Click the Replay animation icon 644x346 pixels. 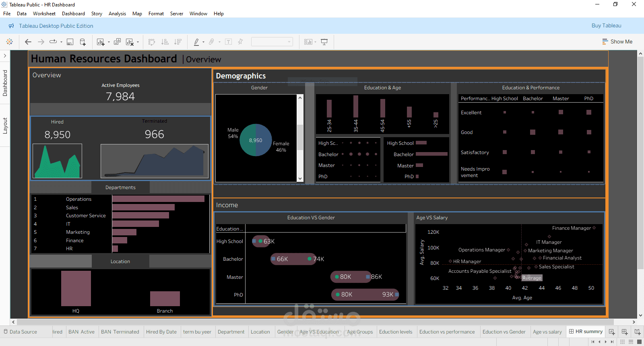[53, 42]
